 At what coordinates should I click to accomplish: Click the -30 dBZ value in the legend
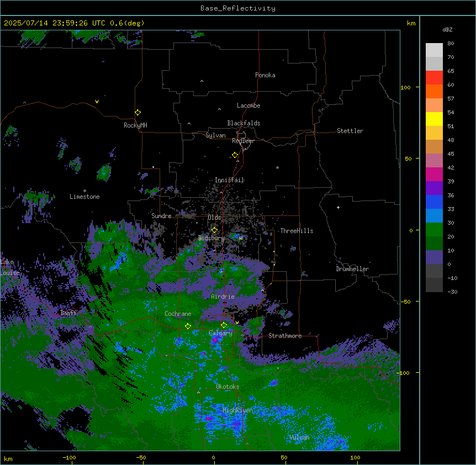[x=452, y=292]
